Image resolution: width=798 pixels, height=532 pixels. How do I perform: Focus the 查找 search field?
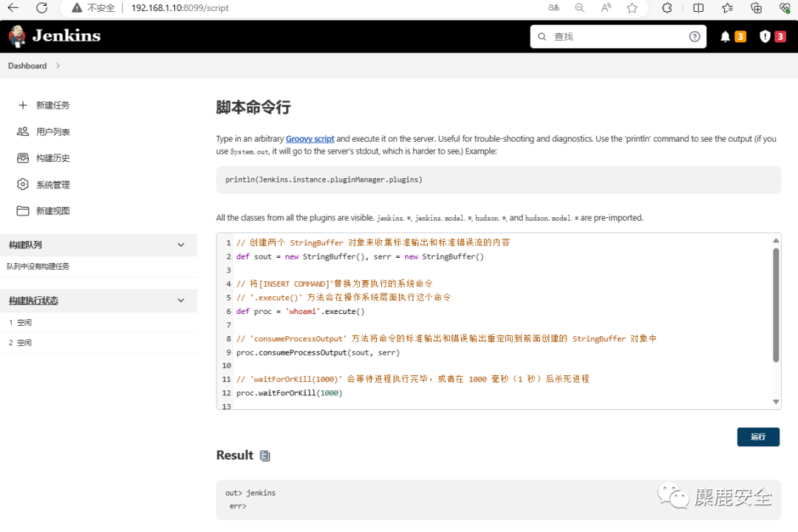point(618,37)
